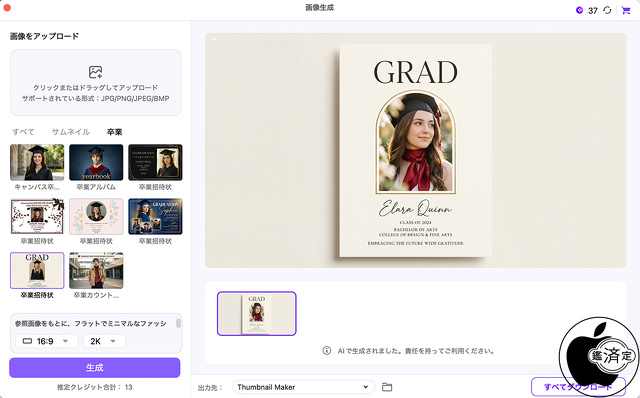The width and height of the screenshot is (640, 398).
Task: Click the 画像をアップロード heading
Action: [x=44, y=36]
